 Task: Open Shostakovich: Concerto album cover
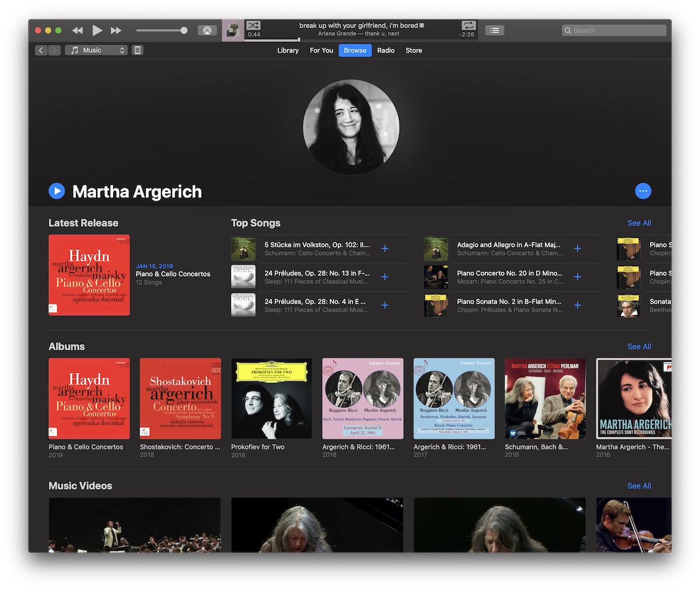[180, 399]
